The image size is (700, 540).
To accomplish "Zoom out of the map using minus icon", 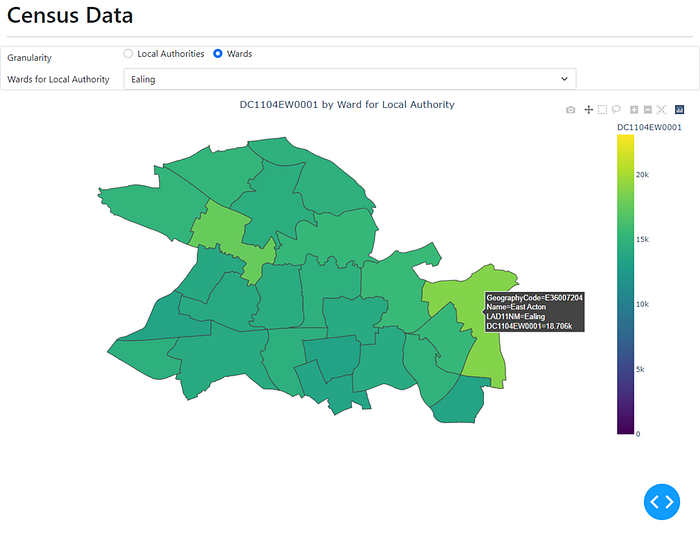I will coord(648,110).
